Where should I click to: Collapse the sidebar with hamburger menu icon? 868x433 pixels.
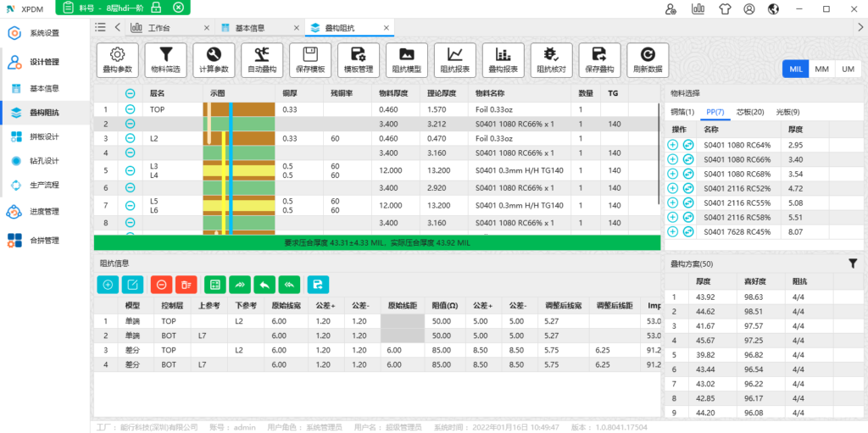tap(101, 27)
